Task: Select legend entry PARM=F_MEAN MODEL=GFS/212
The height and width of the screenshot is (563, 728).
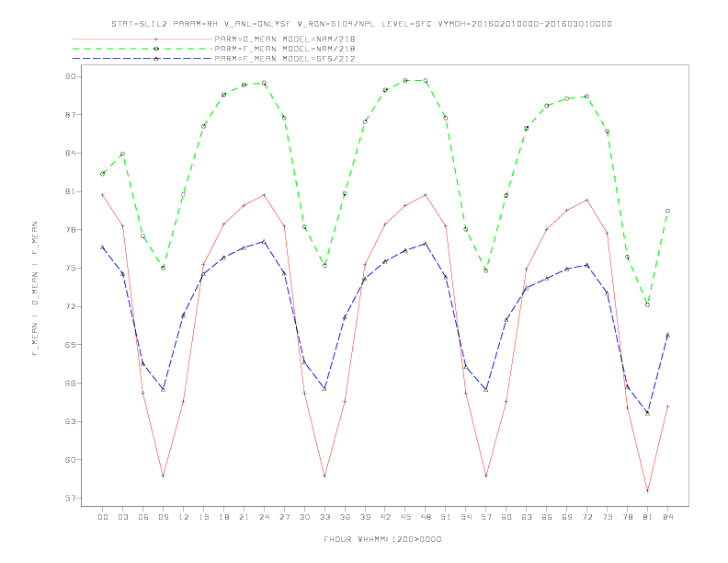Action: point(285,59)
